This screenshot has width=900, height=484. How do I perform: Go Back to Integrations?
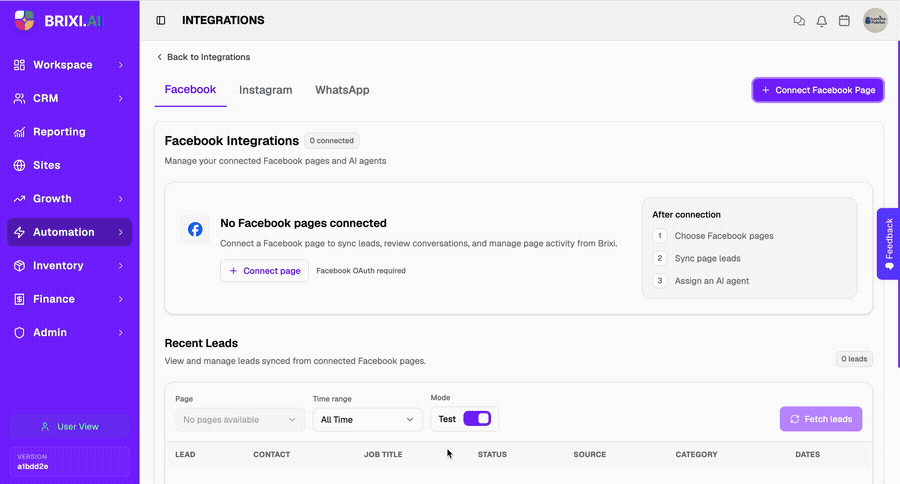pos(204,57)
